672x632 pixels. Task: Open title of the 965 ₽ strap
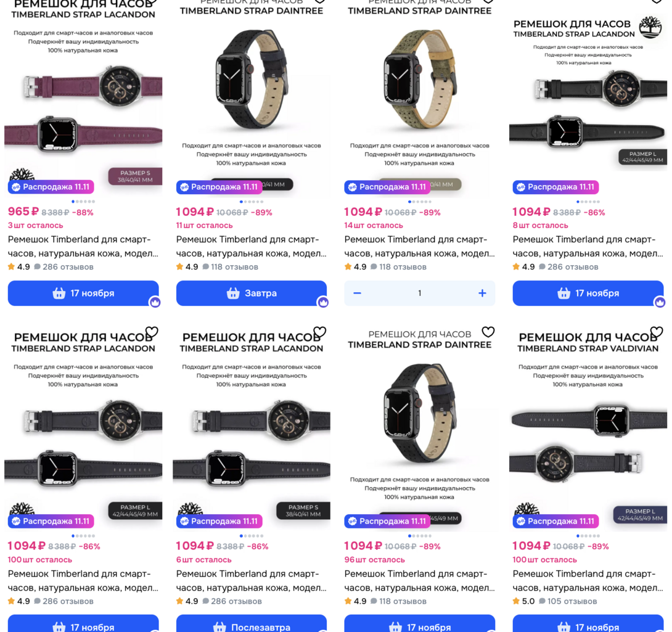83,247
